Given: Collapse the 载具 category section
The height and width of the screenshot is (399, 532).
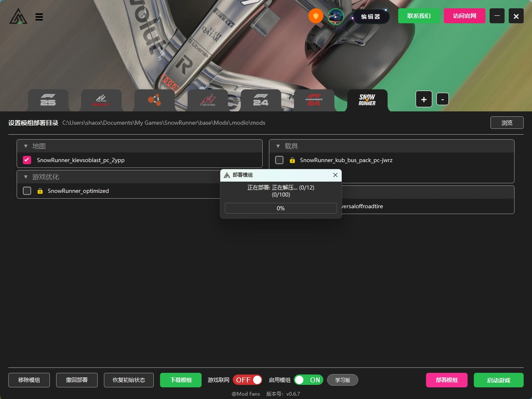Looking at the screenshot, I should point(278,146).
